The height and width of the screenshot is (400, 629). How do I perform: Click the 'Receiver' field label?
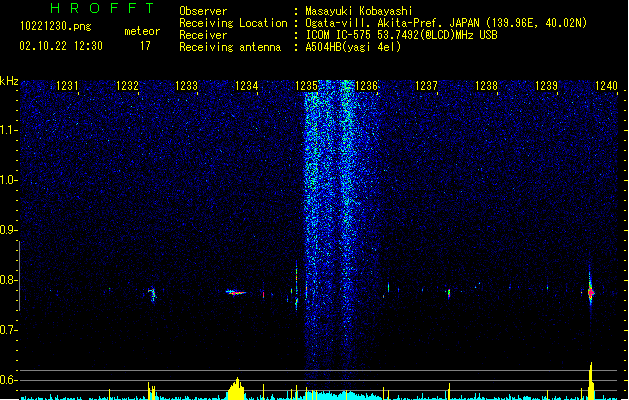point(203,35)
